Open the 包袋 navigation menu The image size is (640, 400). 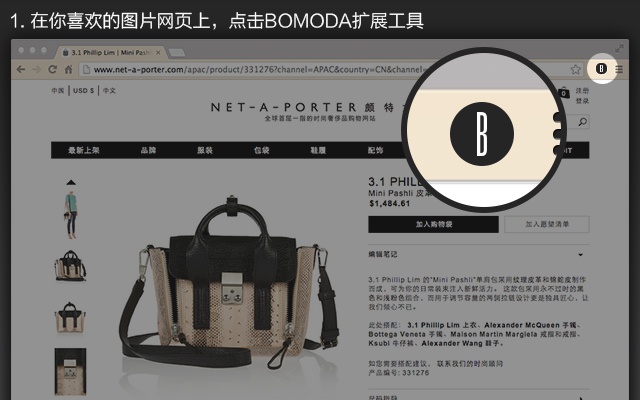(x=262, y=150)
